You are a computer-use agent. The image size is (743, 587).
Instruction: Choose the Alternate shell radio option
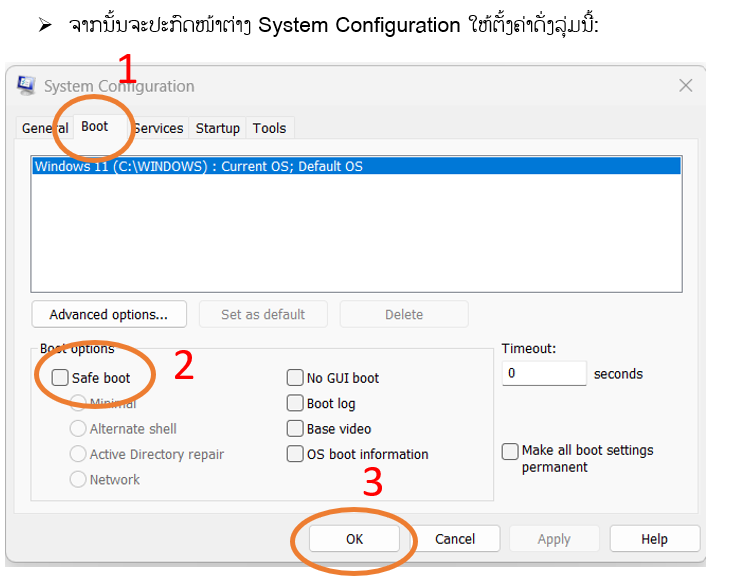(78, 428)
